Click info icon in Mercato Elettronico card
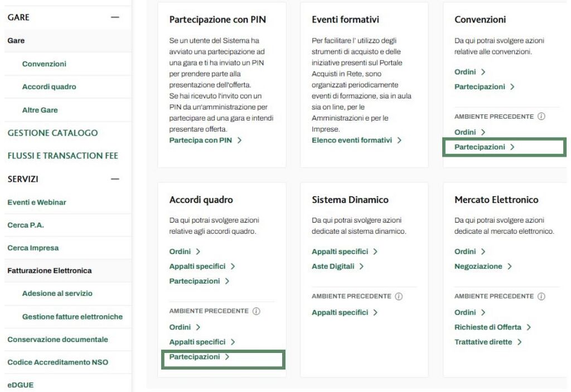571x392 pixels. click(541, 297)
